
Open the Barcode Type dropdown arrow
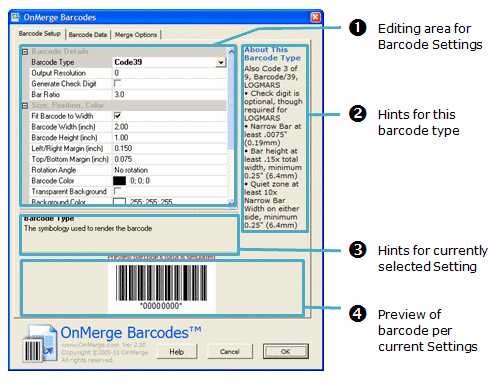221,62
